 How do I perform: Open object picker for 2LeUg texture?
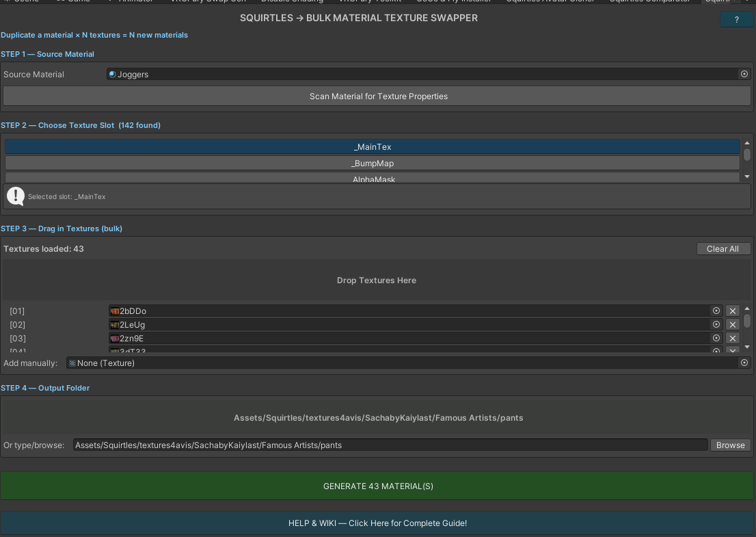point(716,325)
